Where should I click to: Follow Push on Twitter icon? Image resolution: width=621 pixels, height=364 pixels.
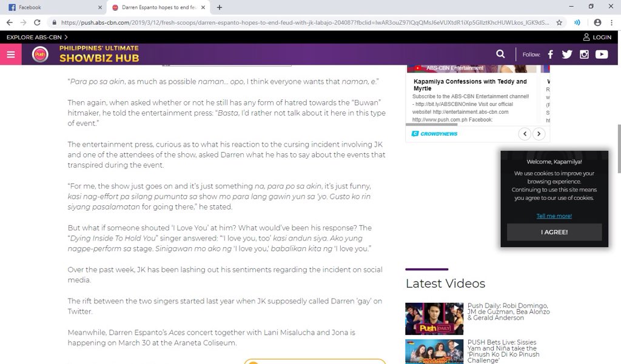click(x=567, y=54)
